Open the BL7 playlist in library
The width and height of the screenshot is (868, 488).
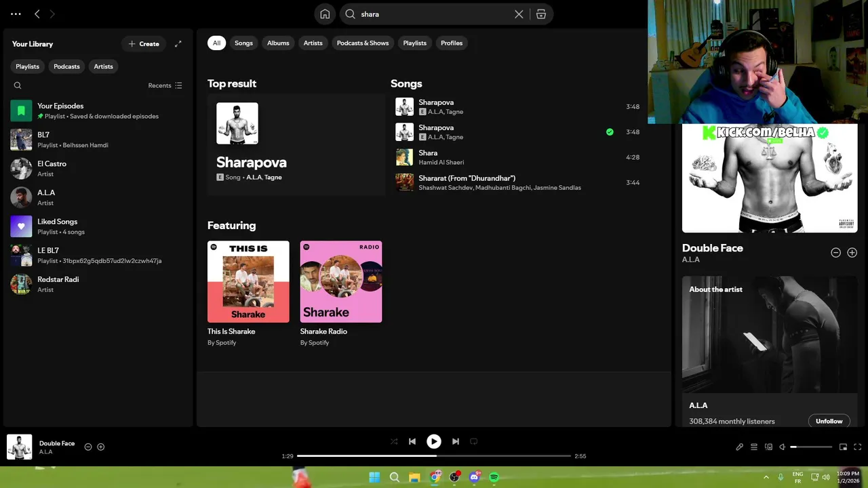pos(98,140)
